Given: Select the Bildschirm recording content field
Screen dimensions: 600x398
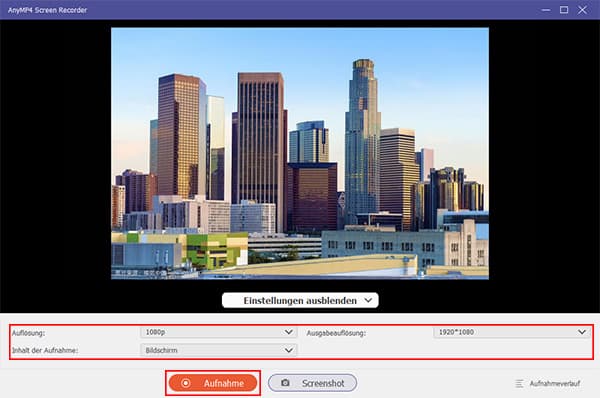Looking at the screenshot, I should tap(218, 350).
